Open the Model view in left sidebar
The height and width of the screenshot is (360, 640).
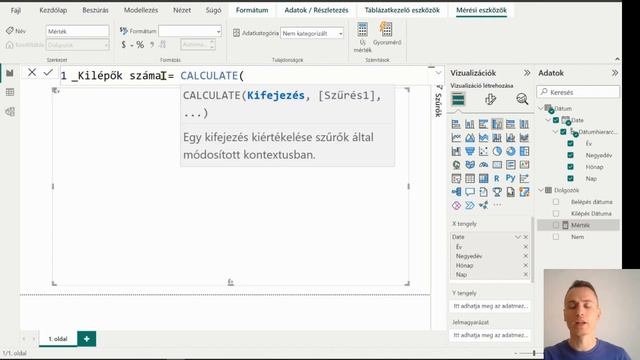tap(10, 111)
